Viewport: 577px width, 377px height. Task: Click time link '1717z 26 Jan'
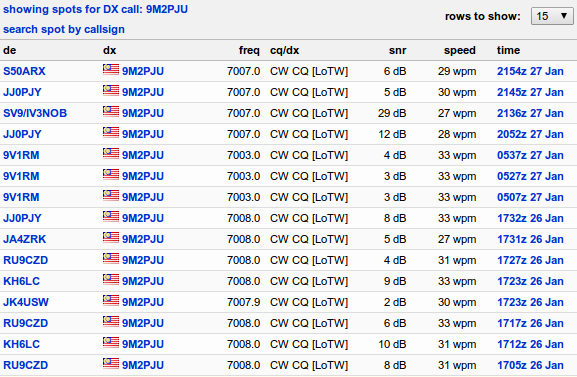[x=530, y=323]
